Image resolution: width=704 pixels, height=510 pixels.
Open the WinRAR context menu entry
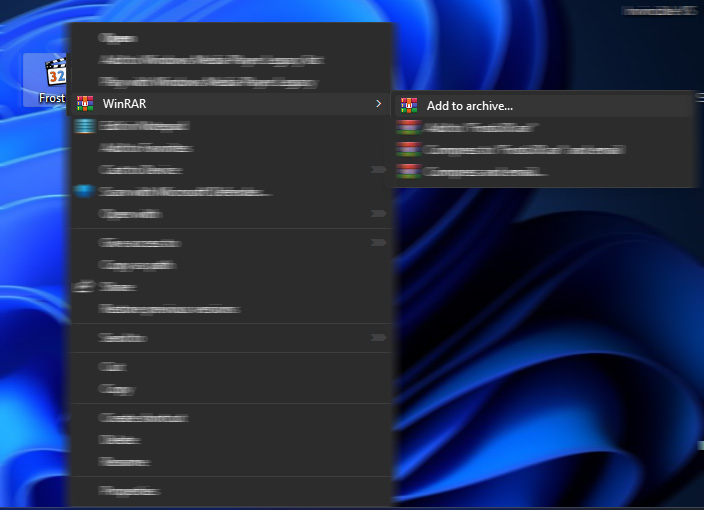pos(229,104)
